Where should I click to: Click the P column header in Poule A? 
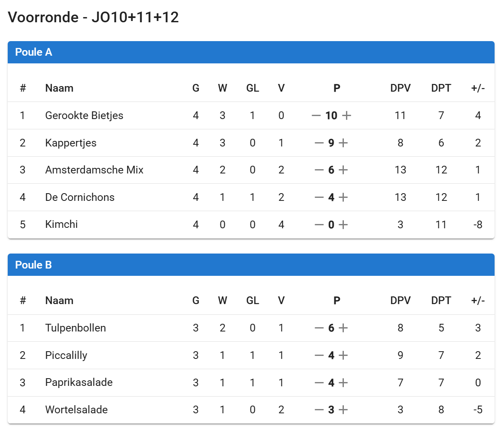pos(337,88)
